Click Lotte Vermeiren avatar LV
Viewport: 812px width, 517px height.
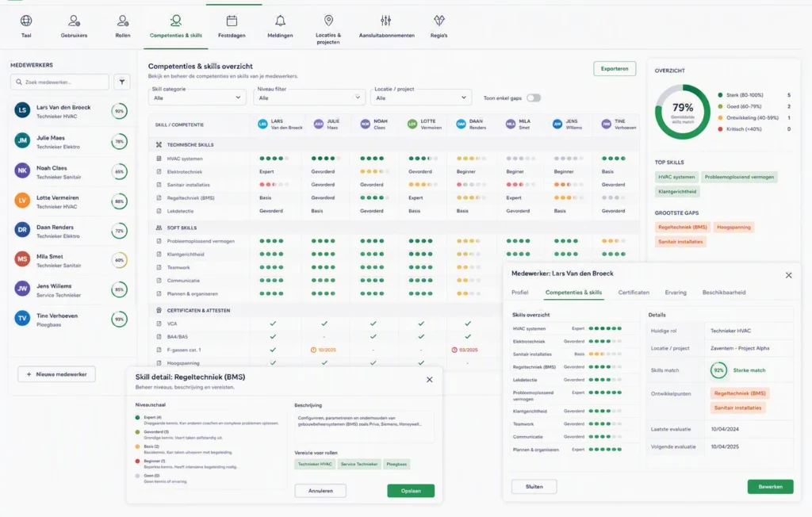click(22, 201)
